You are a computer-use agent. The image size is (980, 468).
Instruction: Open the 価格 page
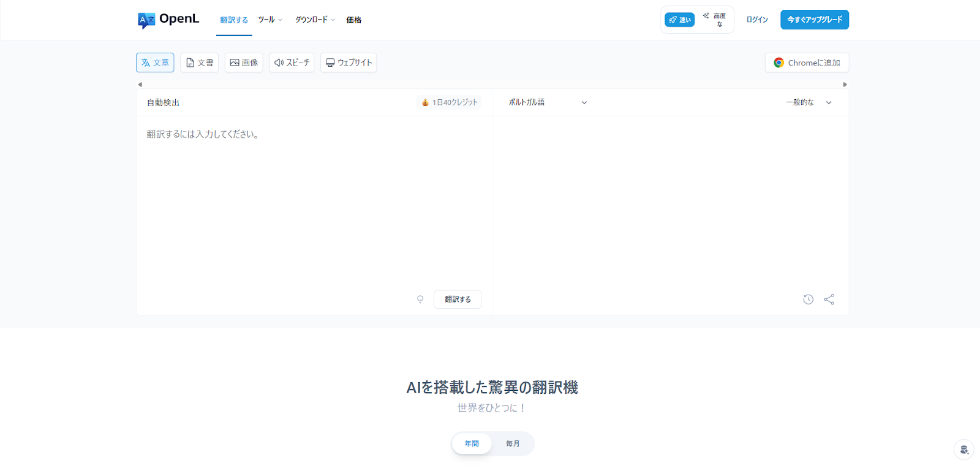pyautogui.click(x=353, y=20)
